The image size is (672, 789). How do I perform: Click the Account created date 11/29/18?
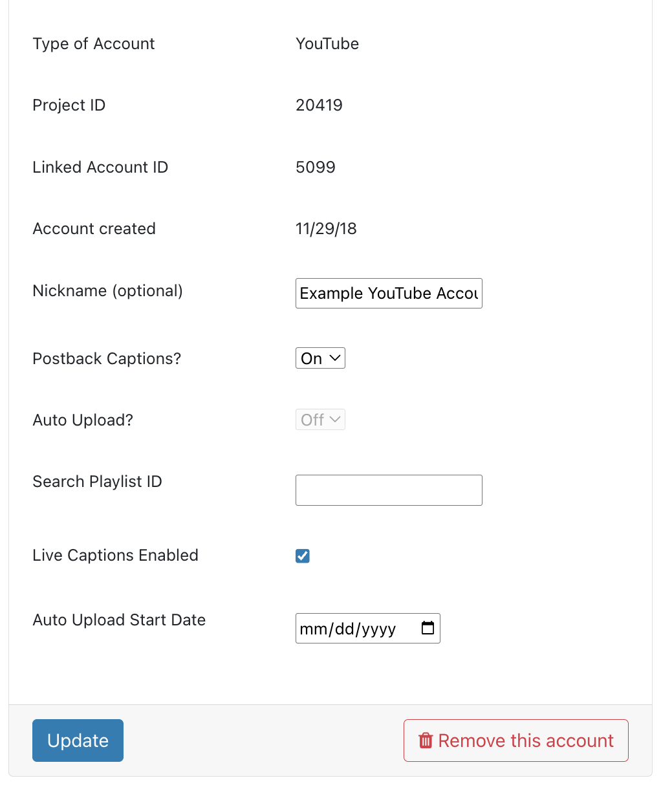pyautogui.click(x=326, y=229)
